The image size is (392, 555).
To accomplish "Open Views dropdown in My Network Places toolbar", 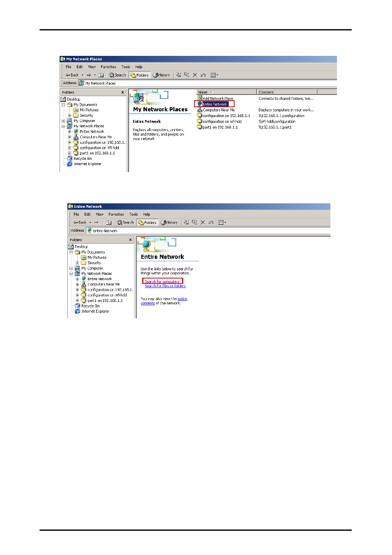I will [x=214, y=75].
